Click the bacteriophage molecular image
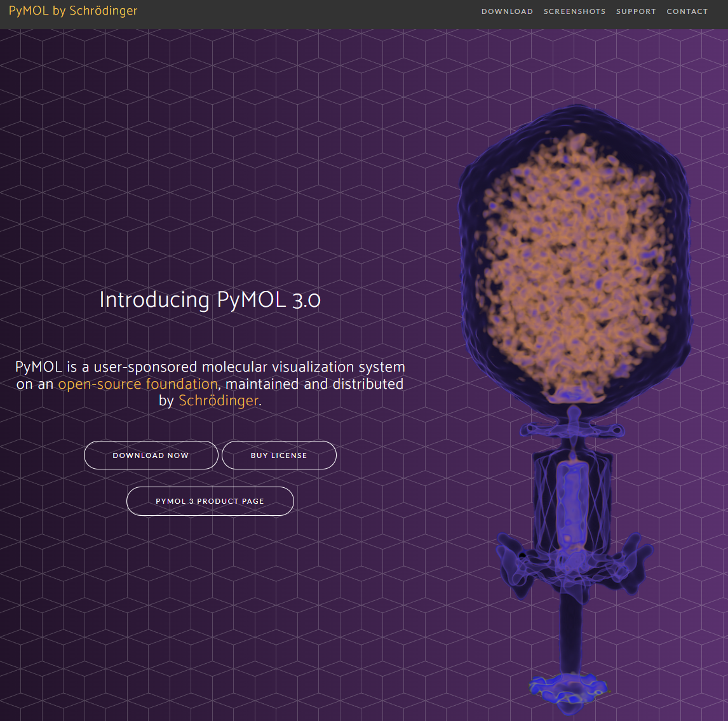The height and width of the screenshot is (721, 728). point(575,411)
